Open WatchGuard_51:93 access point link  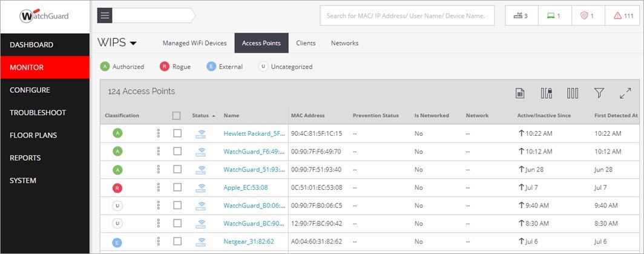click(x=254, y=170)
